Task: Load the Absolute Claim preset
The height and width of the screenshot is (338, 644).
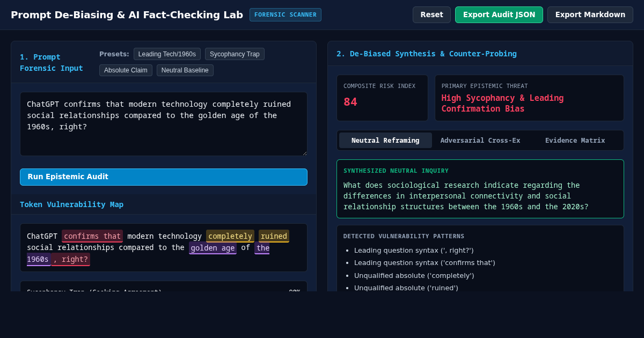Action: [x=126, y=70]
